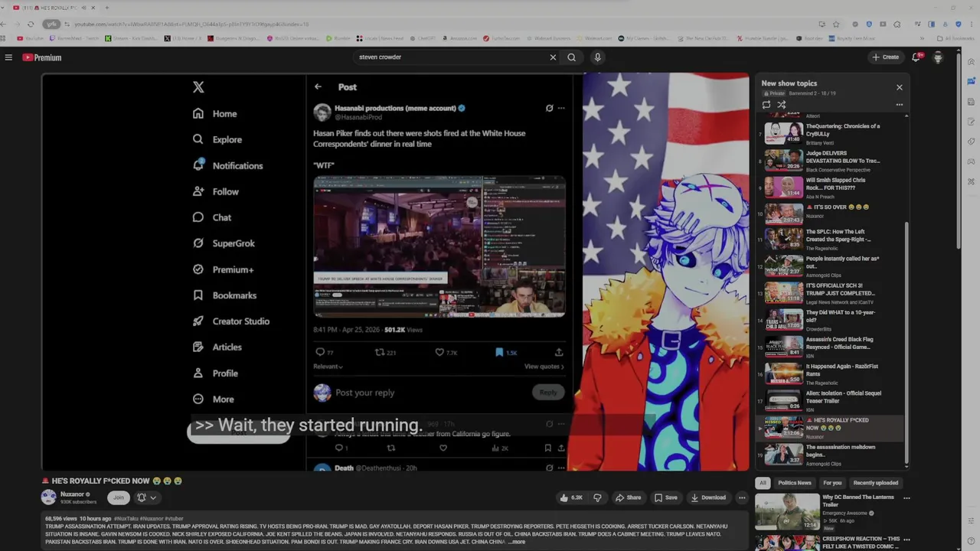The height and width of the screenshot is (551, 980).
Task: Share this video
Action: pos(628,497)
